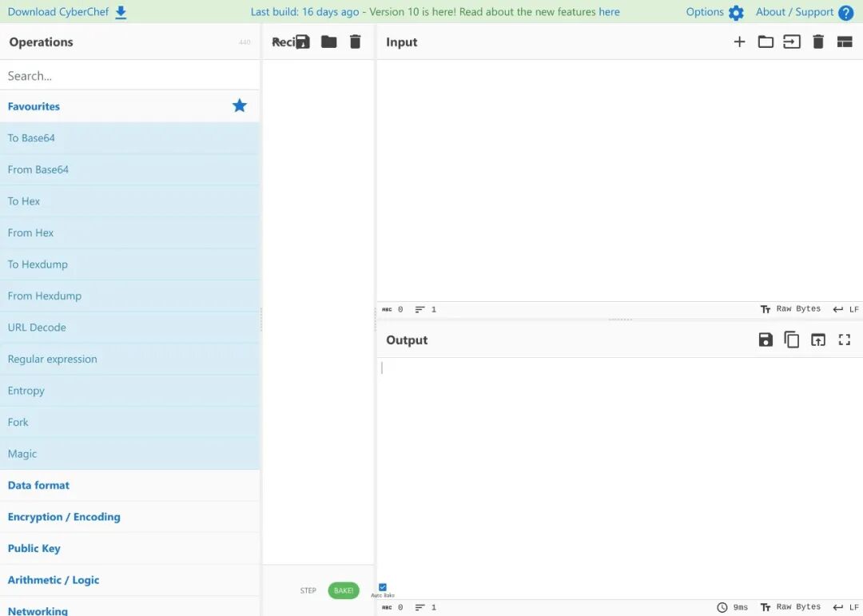Collapse the Favourites category

coord(130,106)
